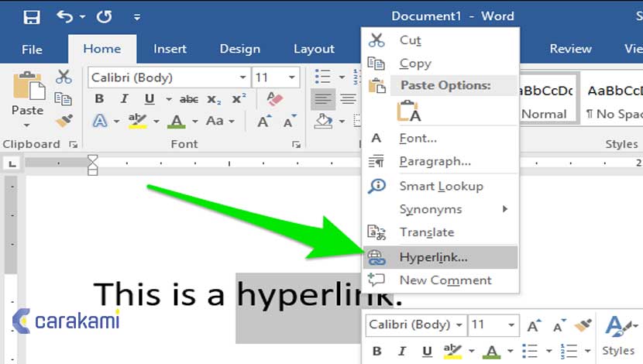Apply bullet list from ribbon
Viewport: 643px width, 364px height.
323,77
